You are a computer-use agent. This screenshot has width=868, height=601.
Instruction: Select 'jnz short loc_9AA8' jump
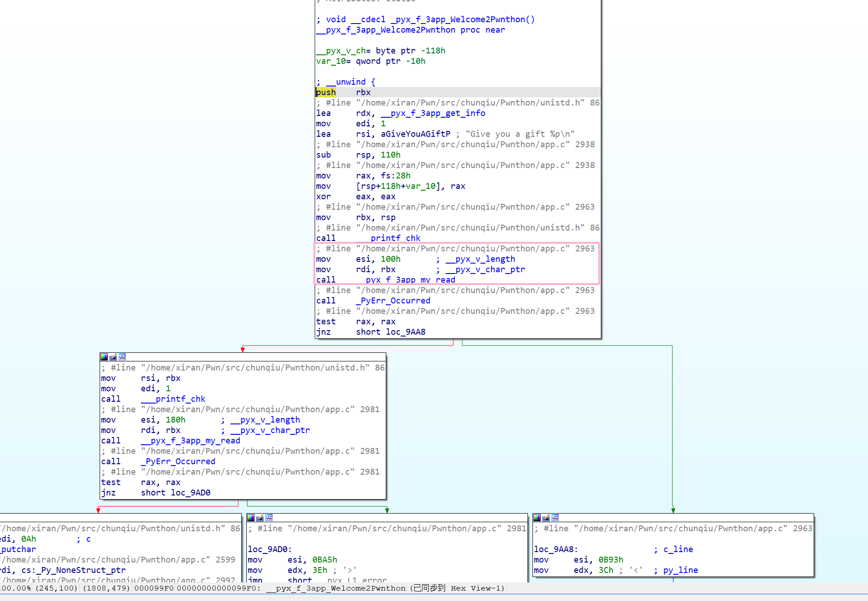coord(371,332)
